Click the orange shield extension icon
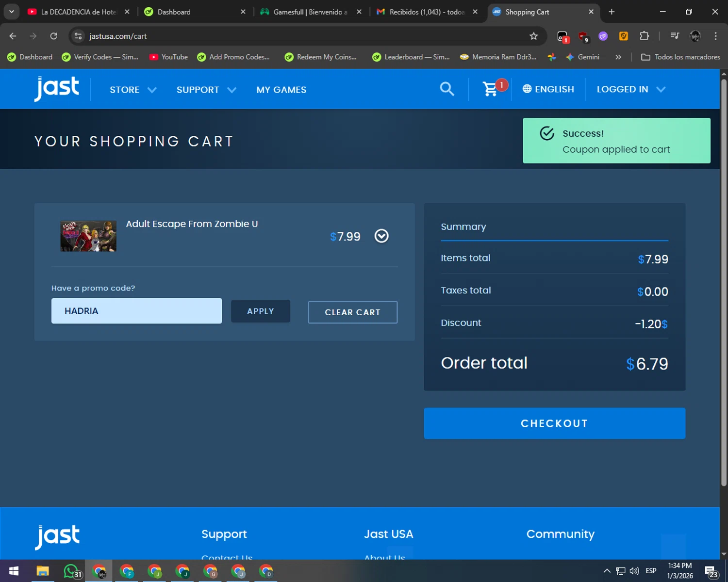 624,36
